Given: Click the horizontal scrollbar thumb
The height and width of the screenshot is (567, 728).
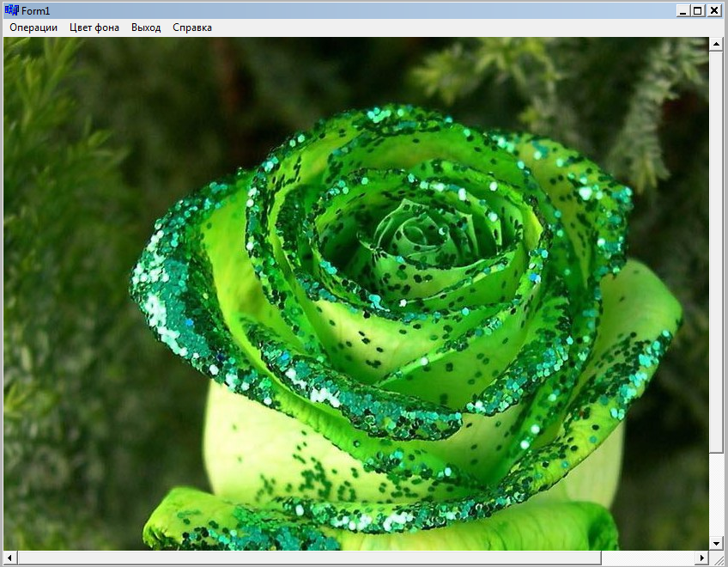Looking at the screenshot, I should [309, 558].
